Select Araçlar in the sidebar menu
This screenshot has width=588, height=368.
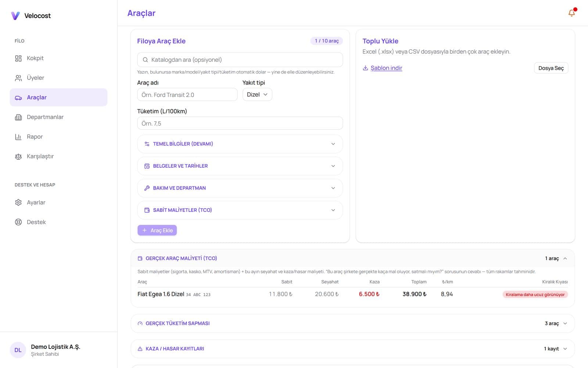pyautogui.click(x=58, y=98)
